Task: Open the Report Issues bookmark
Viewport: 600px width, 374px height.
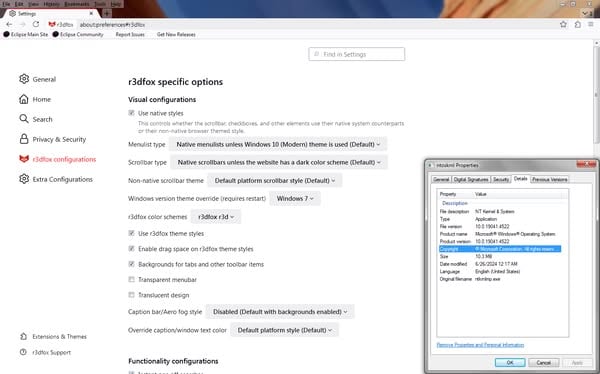Action: point(130,34)
